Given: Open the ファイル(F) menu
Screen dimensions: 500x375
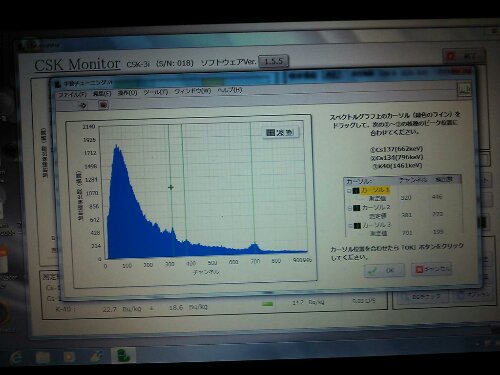Looking at the screenshot, I should [72, 95].
